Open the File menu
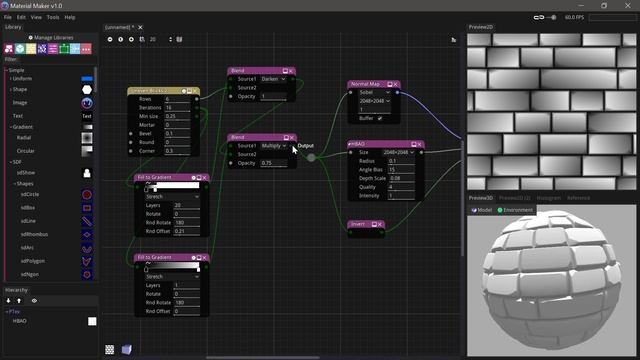The height and width of the screenshot is (360, 640). tap(8, 18)
